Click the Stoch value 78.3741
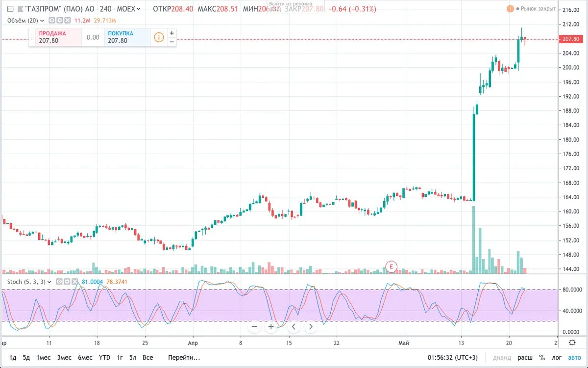 (x=117, y=282)
